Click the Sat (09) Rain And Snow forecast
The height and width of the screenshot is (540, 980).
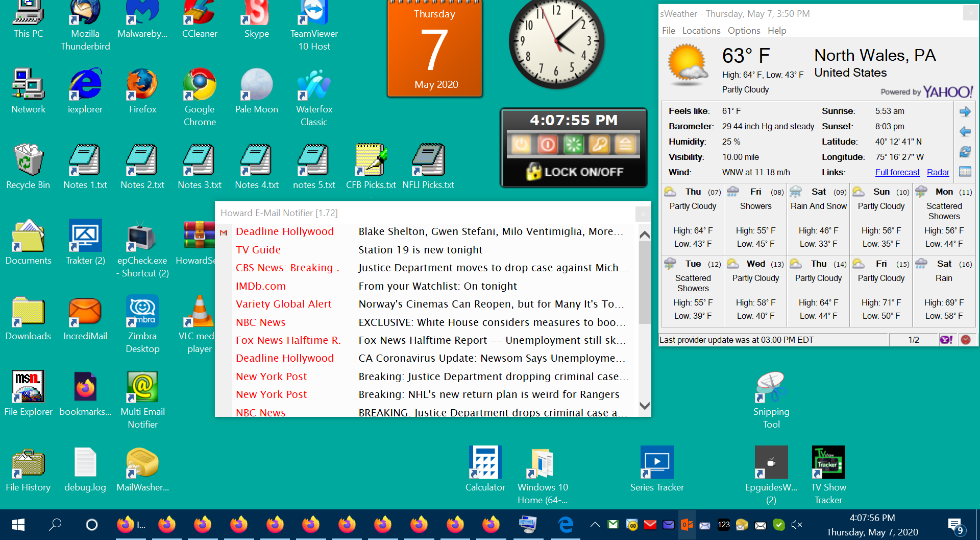click(818, 219)
